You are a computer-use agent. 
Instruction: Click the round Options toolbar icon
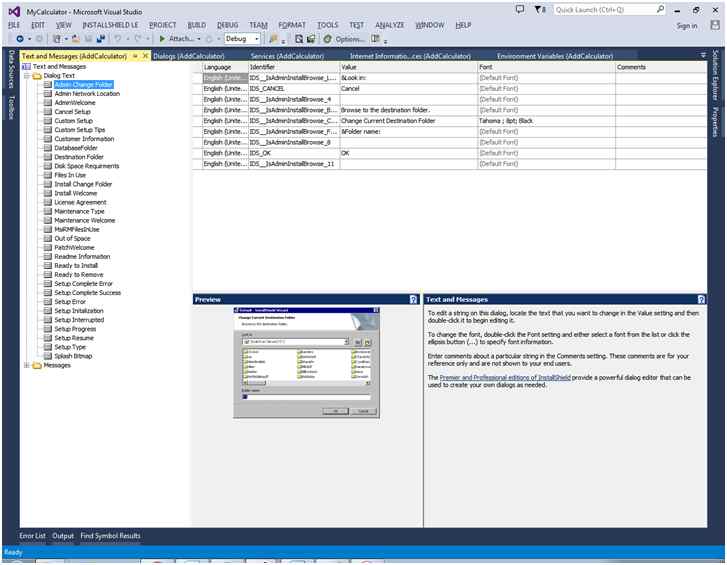click(328, 39)
